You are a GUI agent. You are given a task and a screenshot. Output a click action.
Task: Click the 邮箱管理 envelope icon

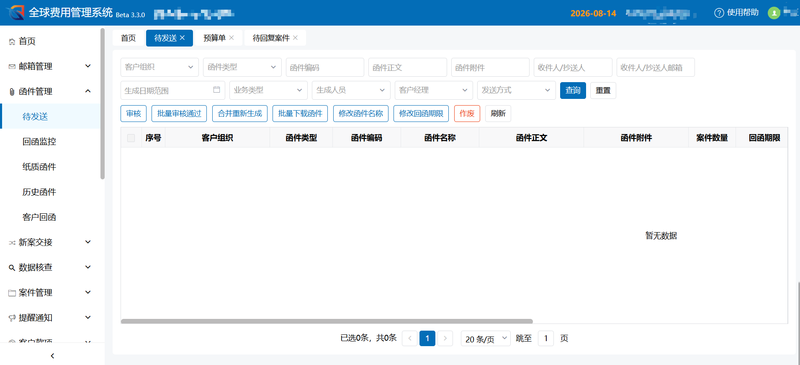coord(12,67)
